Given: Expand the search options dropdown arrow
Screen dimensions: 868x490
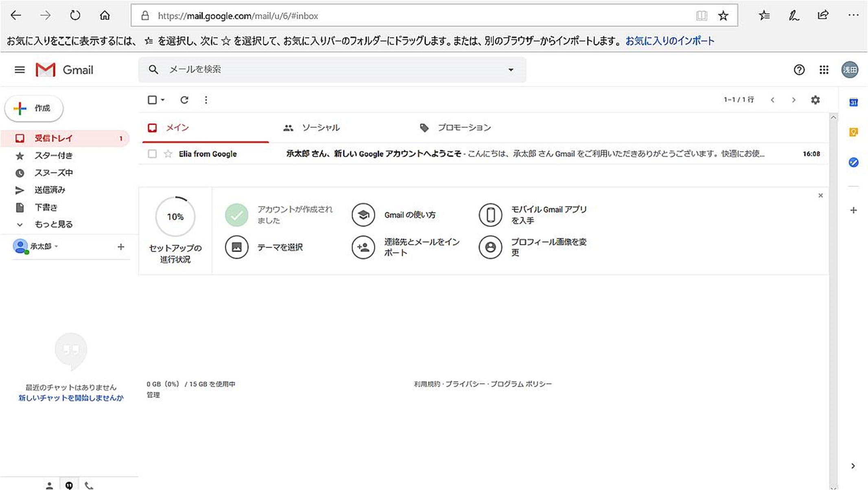Looking at the screenshot, I should pyautogui.click(x=511, y=70).
